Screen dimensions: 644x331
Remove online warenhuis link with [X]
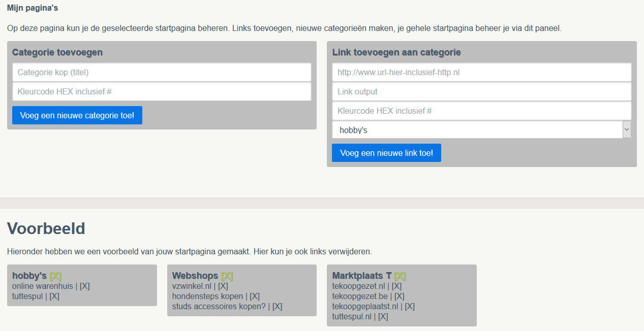click(84, 286)
